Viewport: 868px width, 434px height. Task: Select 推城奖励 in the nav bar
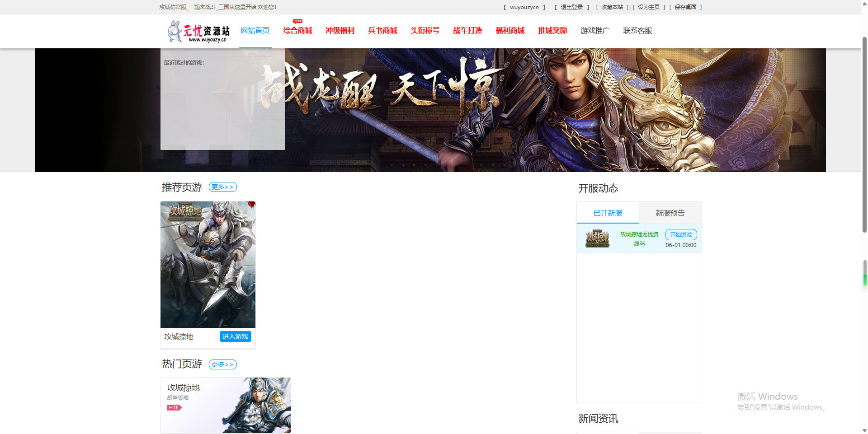coord(552,31)
